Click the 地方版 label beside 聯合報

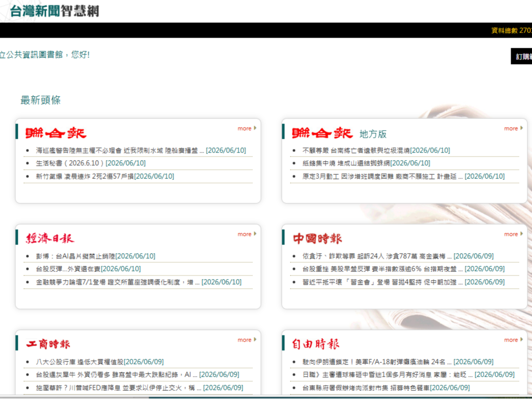[373, 134]
